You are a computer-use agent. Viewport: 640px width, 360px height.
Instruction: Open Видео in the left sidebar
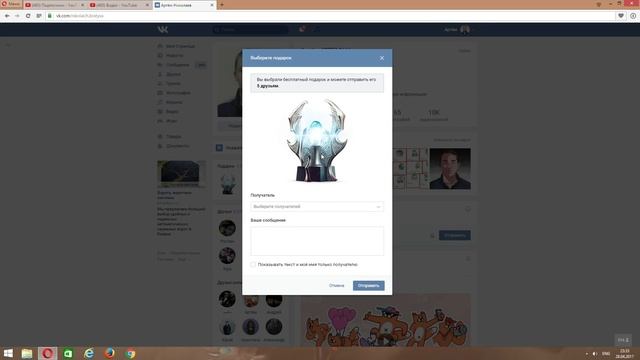click(x=169, y=111)
